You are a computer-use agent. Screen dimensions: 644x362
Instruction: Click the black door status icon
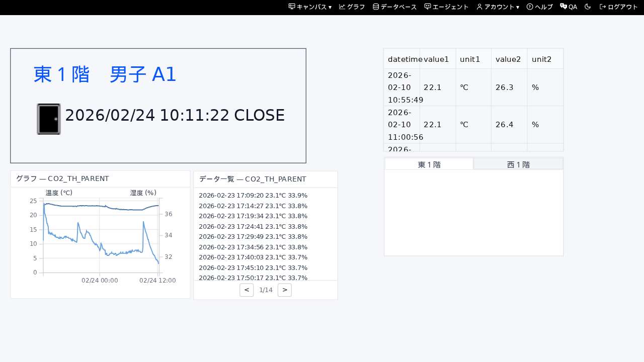[49, 119]
